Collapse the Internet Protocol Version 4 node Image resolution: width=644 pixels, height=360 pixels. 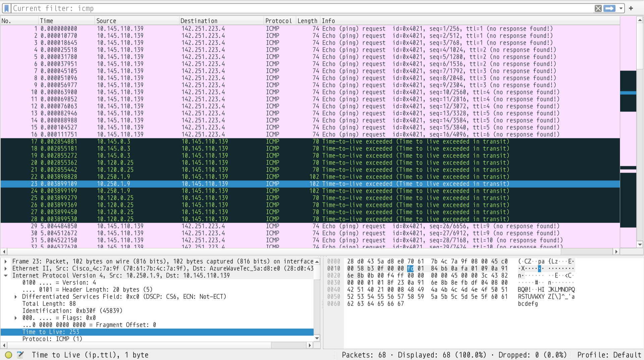[5, 275]
